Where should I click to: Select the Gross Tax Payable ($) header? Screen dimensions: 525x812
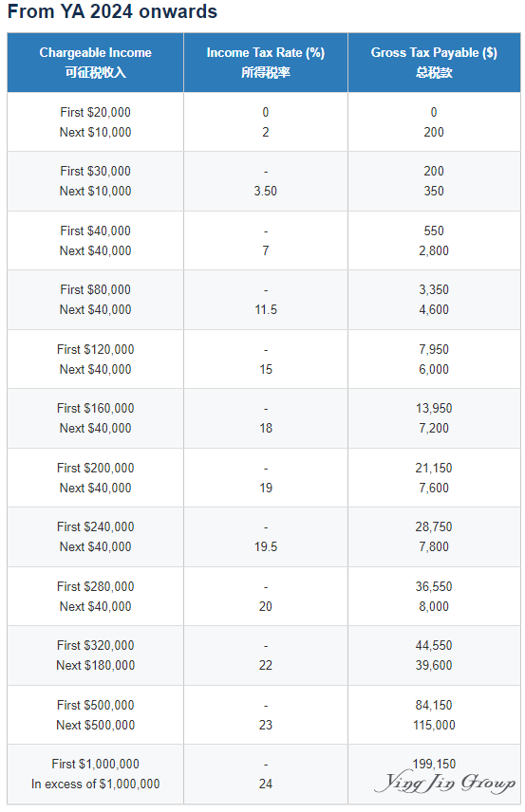[x=434, y=63]
